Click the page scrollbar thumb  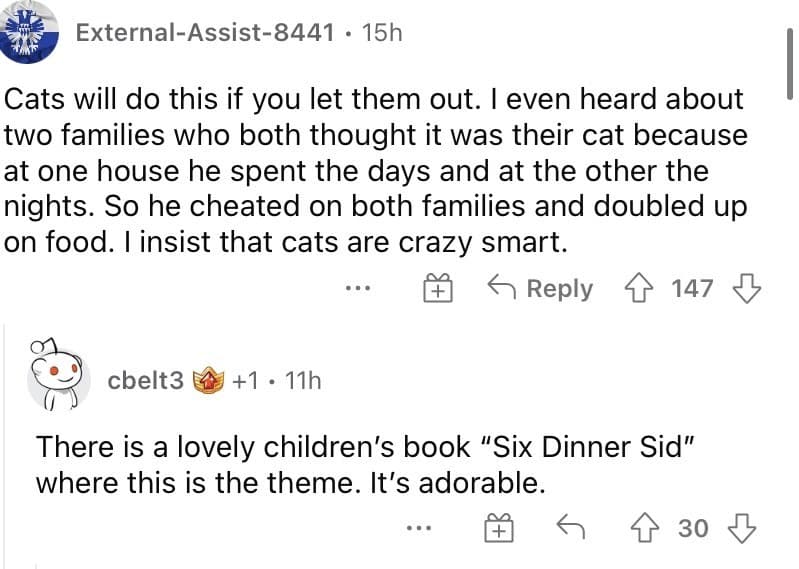click(x=789, y=64)
